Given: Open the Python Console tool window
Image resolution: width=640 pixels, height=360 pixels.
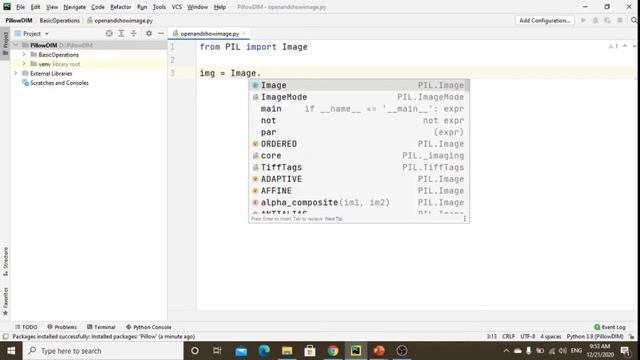Looking at the screenshot, I should (x=149, y=327).
